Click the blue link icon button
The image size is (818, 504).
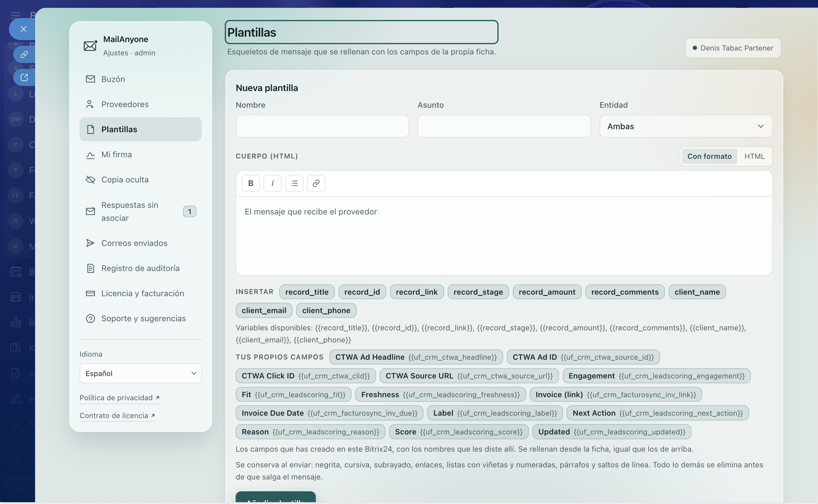point(24,54)
